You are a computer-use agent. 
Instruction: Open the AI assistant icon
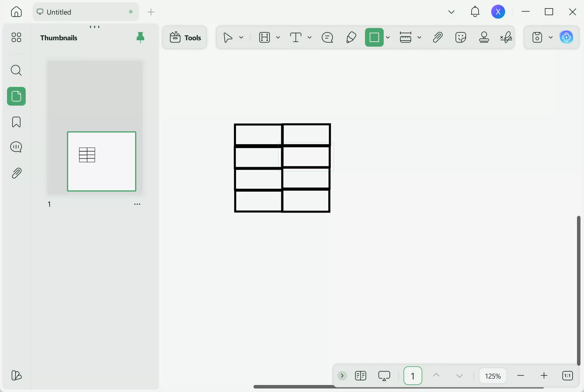[566, 37]
